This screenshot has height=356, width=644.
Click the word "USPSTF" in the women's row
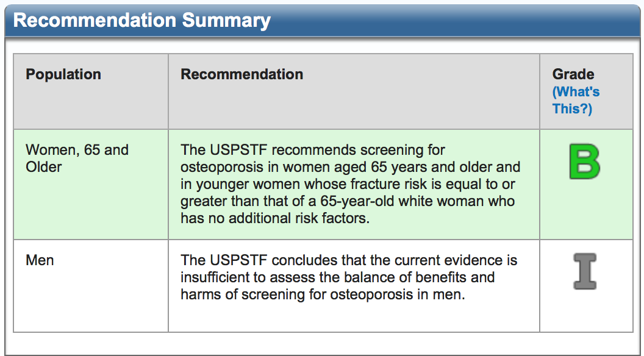coord(238,150)
